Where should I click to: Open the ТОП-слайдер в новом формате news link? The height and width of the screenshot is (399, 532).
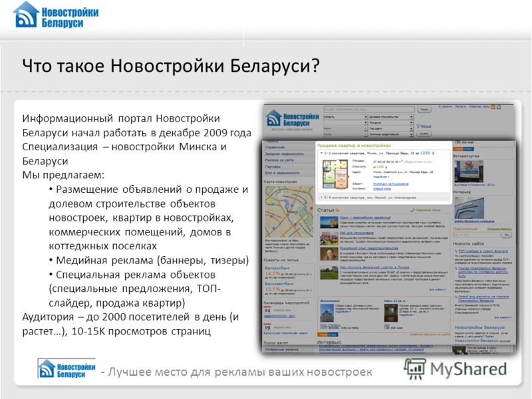click(x=483, y=251)
